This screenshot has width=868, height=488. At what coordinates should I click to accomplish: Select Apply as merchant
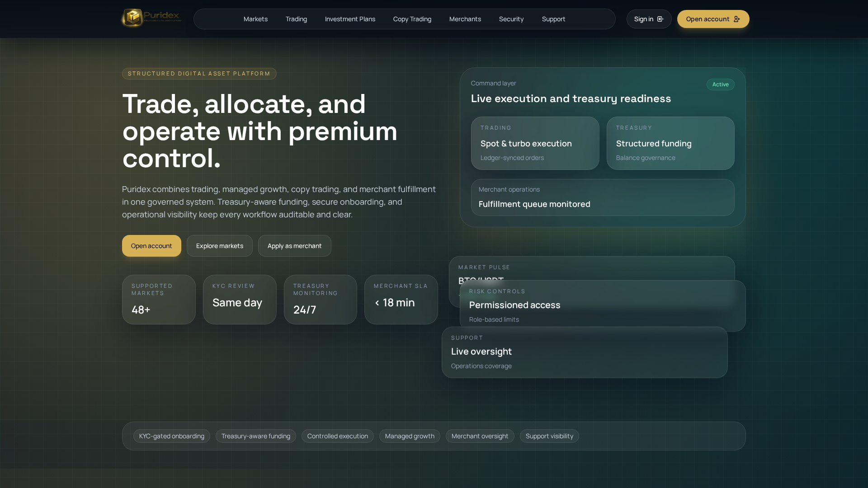(294, 246)
